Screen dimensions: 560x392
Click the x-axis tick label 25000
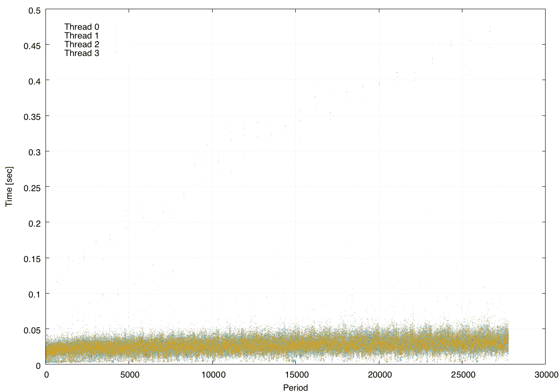point(462,374)
